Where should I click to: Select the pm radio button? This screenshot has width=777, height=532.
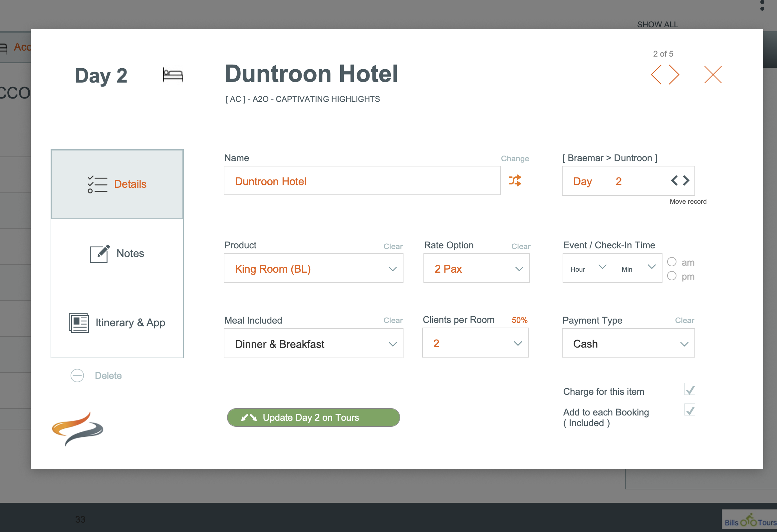672,276
